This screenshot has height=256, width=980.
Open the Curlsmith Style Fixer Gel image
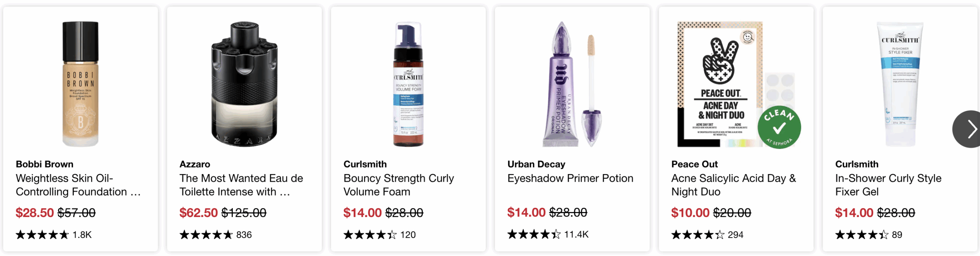click(900, 84)
